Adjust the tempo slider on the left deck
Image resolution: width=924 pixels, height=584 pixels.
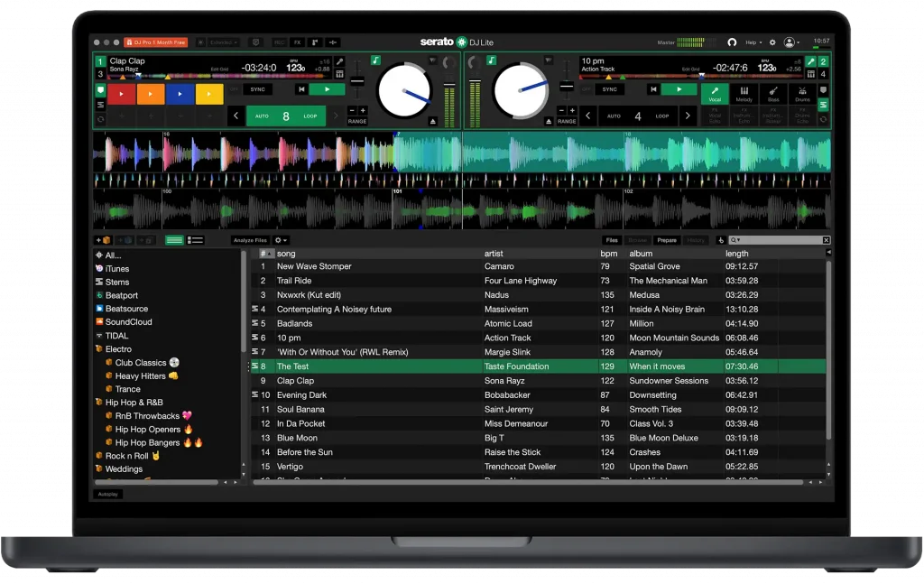tap(356, 79)
